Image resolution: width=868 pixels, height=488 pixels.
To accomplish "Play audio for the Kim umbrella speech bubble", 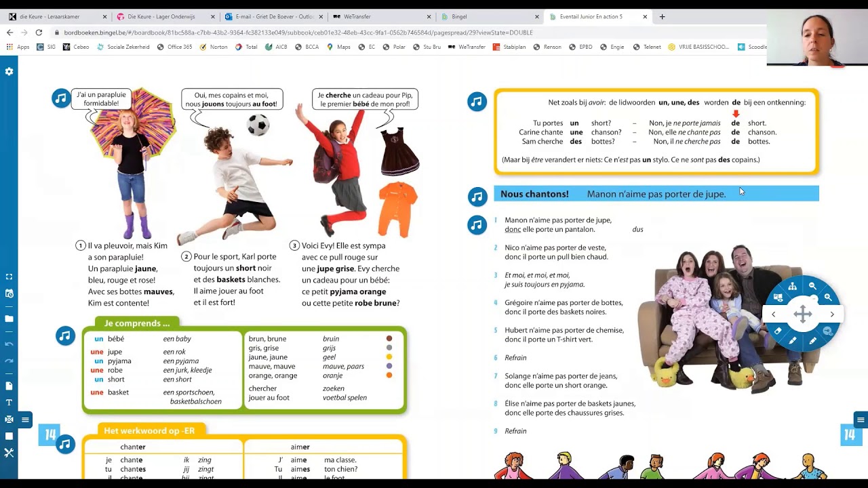I will [x=61, y=98].
